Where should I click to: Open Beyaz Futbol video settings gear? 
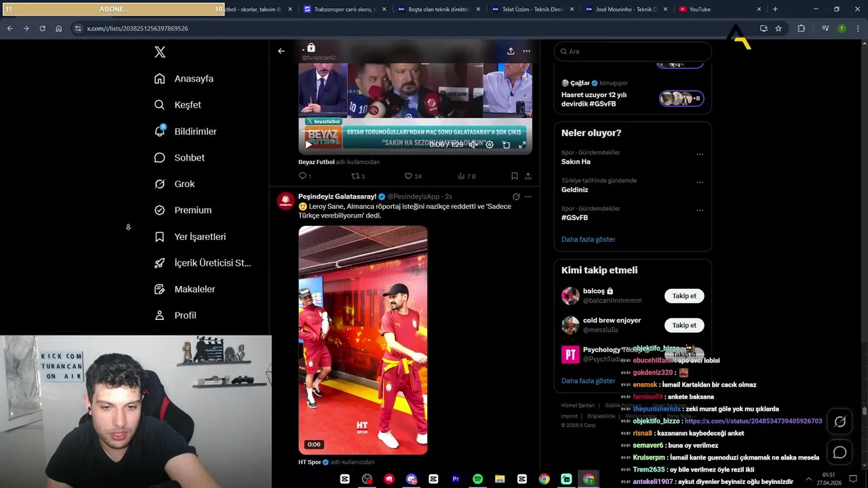pyautogui.click(x=490, y=144)
